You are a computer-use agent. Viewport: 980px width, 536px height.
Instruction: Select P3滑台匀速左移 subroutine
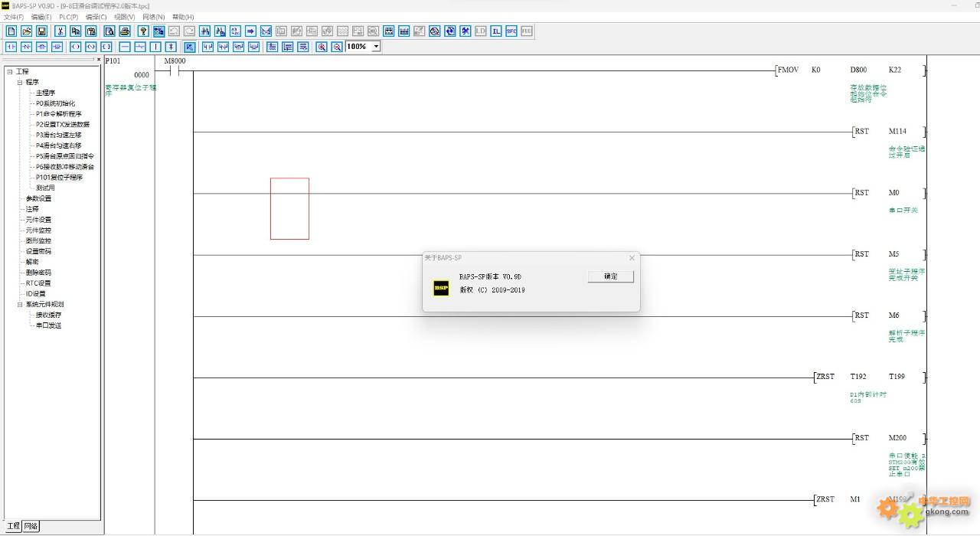58,135
